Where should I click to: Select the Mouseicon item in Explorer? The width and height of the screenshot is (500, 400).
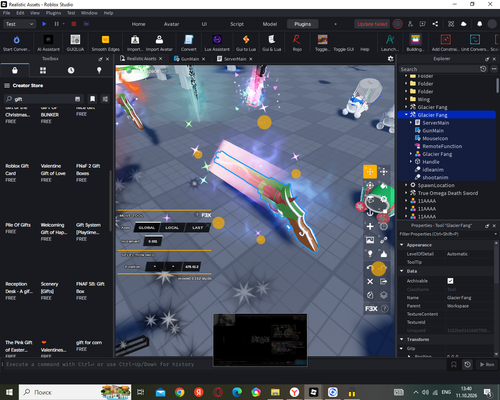[x=435, y=138]
